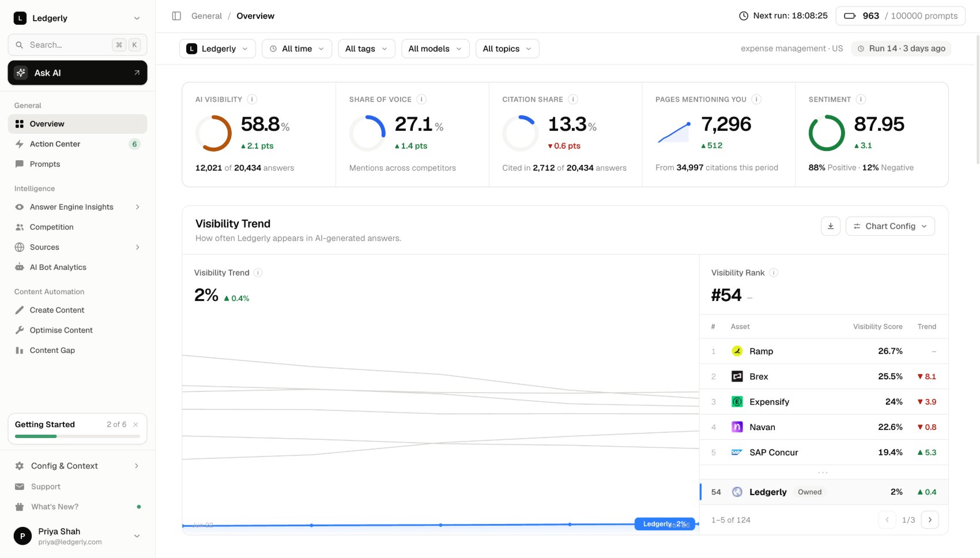Click the Brex logo in rank table

737,376
